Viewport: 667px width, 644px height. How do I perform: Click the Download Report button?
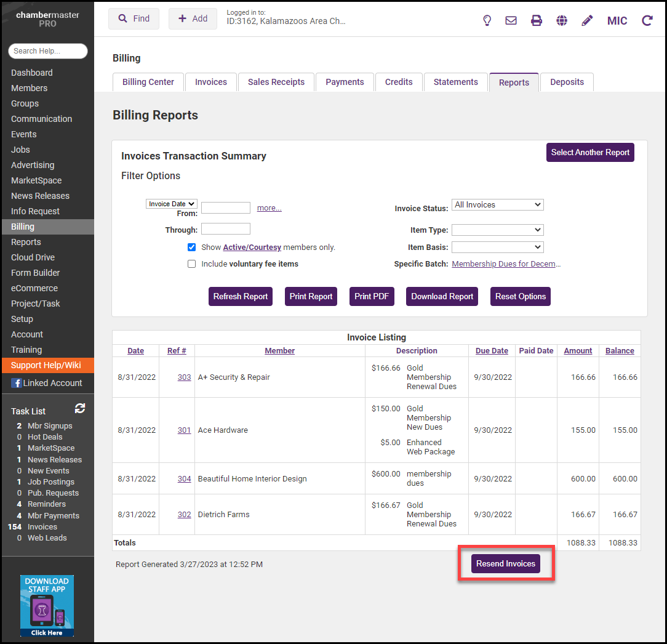[x=442, y=296]
